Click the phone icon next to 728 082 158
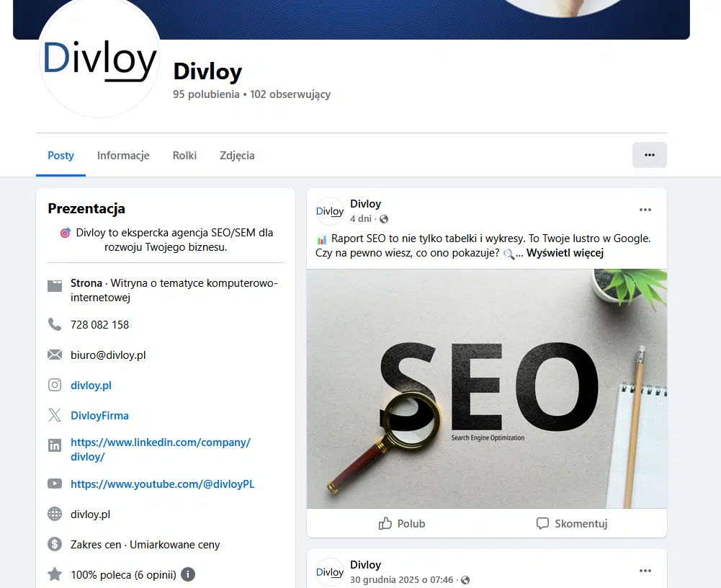This screenshot has width=721, height=588. [x=55, y=324]
